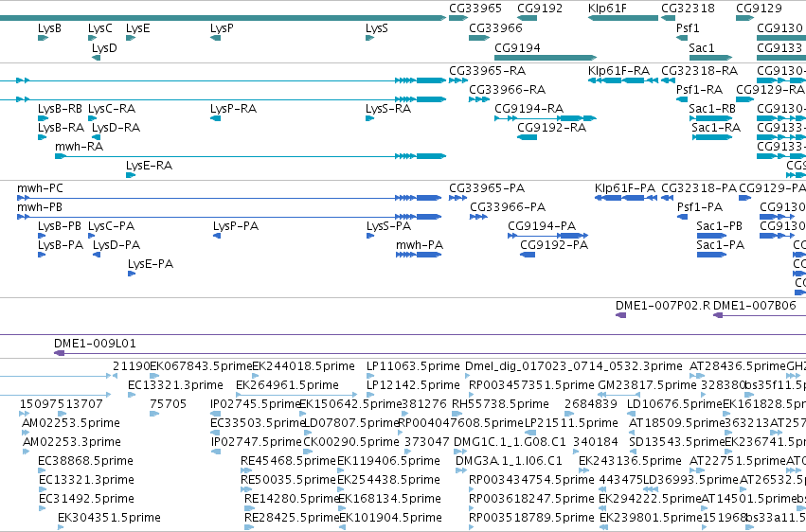
Task: Click the Sac1 gene bar
Action: pos(710,58)
